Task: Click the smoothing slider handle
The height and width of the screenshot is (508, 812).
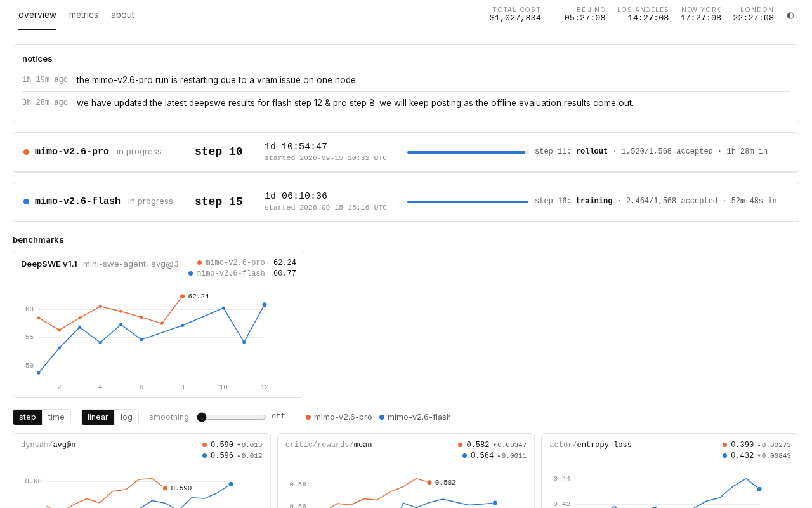Action: (x=202, y=417)
